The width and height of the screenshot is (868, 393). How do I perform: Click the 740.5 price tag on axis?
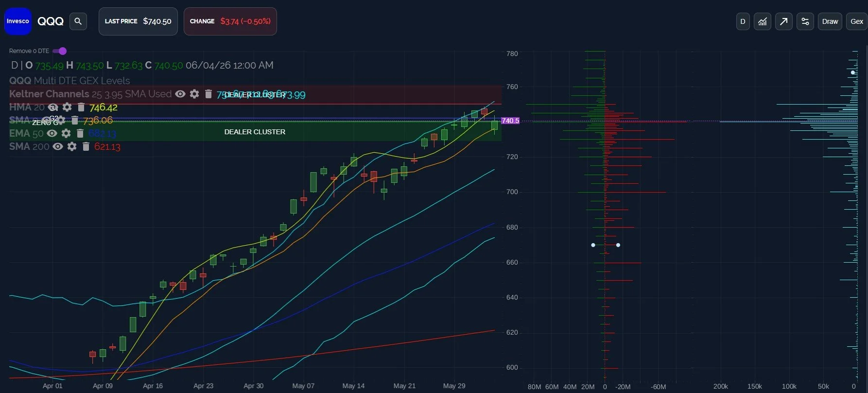point(510,121)
